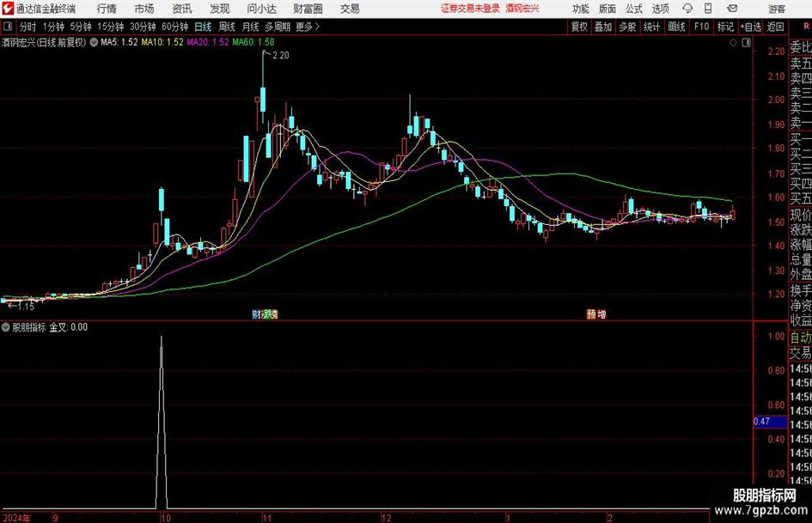
Task: Open the 资讯 menu
Action: (x=182, y=9)
